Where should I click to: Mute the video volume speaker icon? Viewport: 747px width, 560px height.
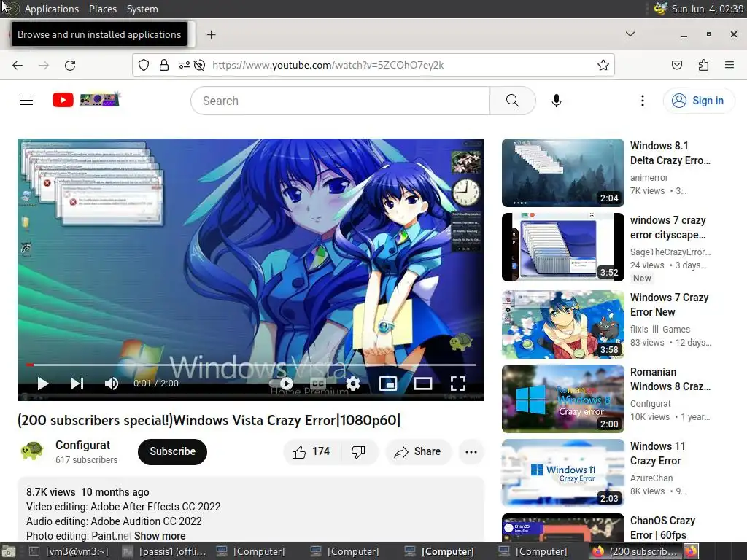[x=112, y=384]
